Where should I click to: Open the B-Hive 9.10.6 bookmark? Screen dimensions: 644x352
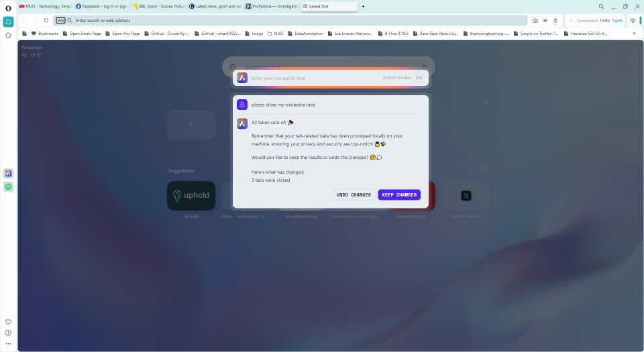pyautogui.click(x=393, y=34)
